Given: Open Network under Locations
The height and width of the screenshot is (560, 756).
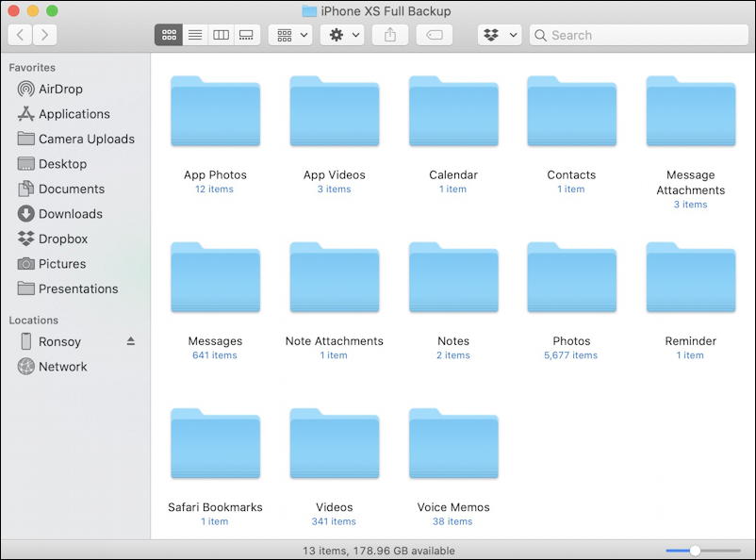Looking at the screenshot, I should (x=53, y=367).
